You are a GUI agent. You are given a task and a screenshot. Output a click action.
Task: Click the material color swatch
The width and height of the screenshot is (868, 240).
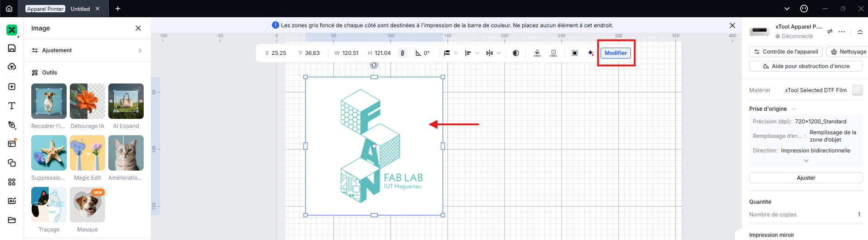pos(857,90)
